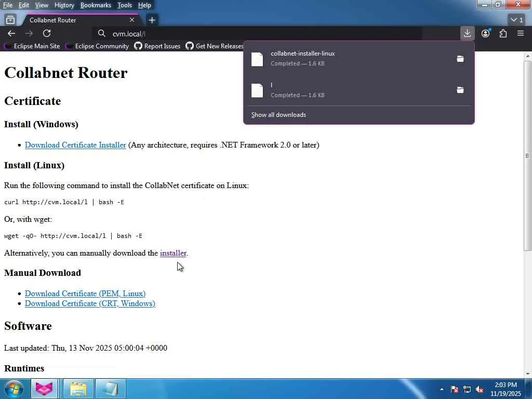Click the taskbar clock showing 2:03 PM
Viewport: 532px width, 399px height.
pos(506,389)
